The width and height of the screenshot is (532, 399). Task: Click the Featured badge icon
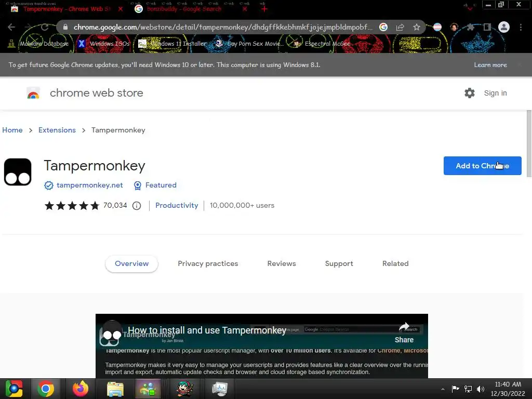tap(137, 185)
